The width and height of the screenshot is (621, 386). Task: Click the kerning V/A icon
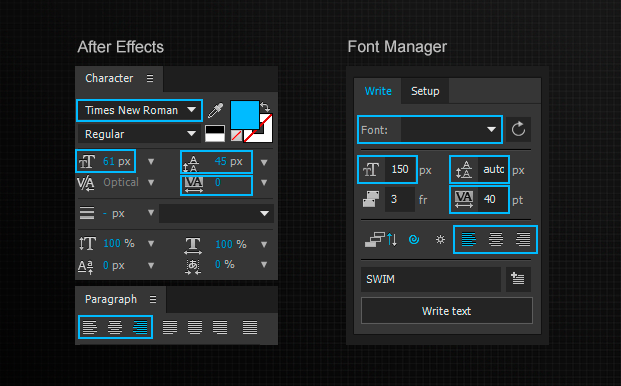pyautogui.click(x=86, y=183)
